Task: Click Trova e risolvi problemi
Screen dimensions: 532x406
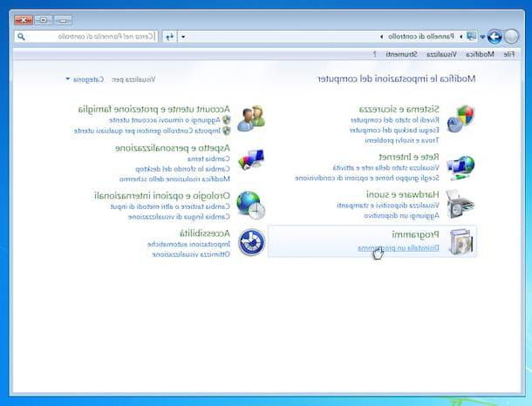Action: coord(402,140)
